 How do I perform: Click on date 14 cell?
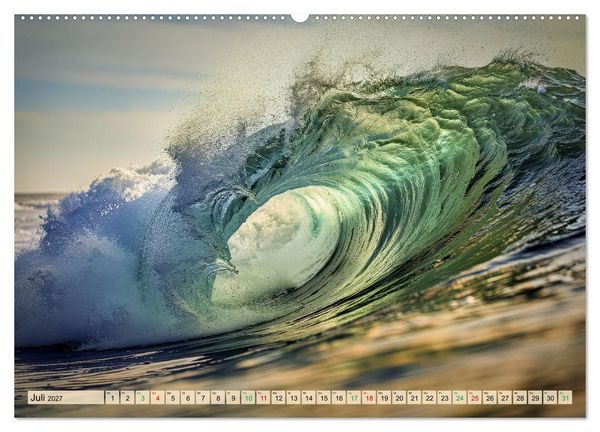tap(309, 398)
